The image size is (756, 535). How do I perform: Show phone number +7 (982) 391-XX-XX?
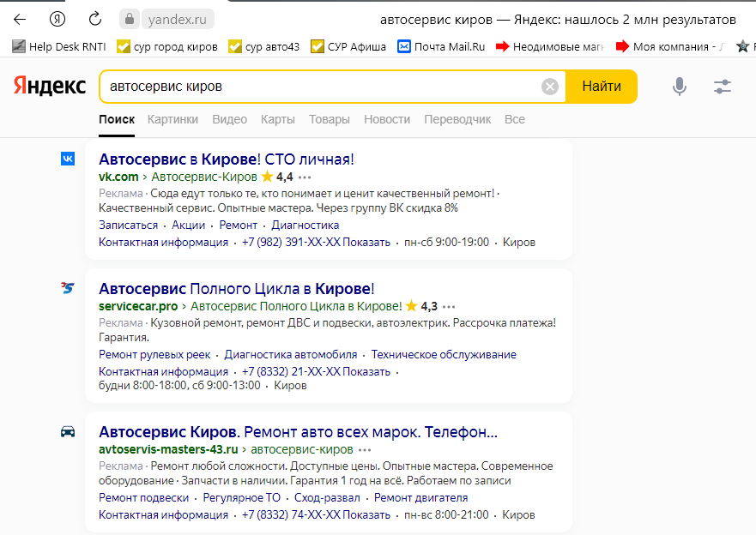coord(316,243)
